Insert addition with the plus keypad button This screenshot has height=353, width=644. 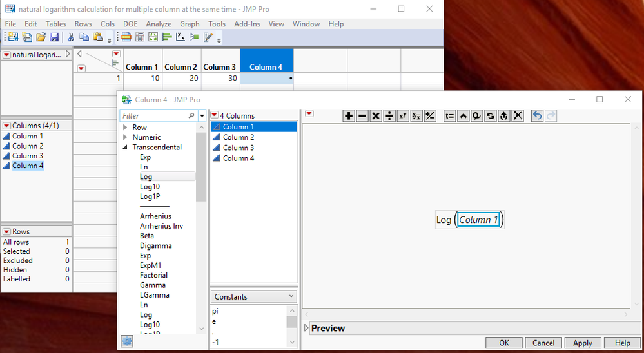coord(349,116)
